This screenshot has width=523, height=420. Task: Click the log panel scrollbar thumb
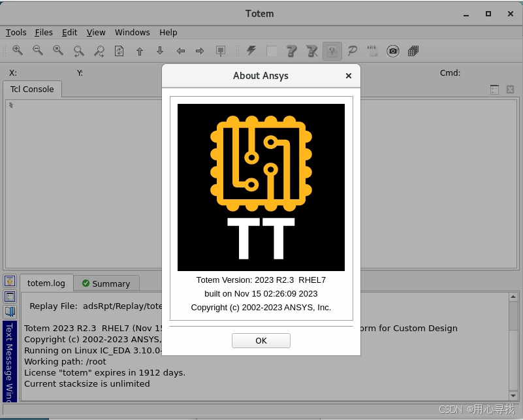(x=513, y=315)
